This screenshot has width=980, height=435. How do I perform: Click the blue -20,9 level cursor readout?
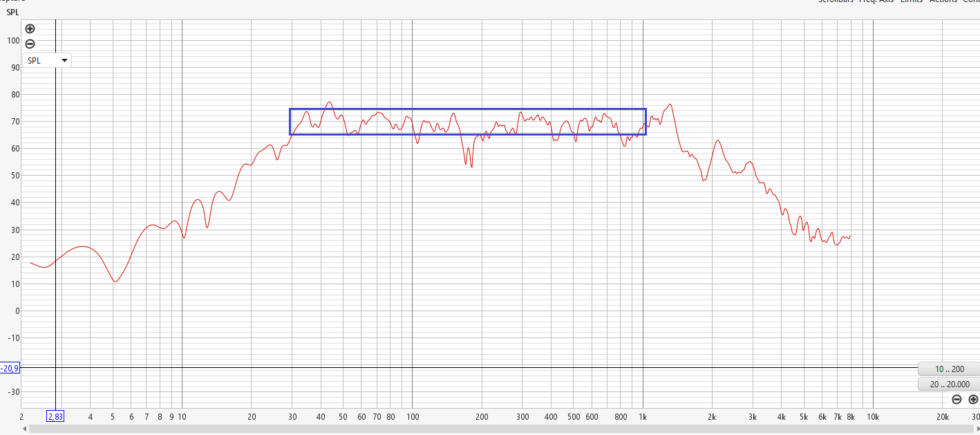pos(10,369)
